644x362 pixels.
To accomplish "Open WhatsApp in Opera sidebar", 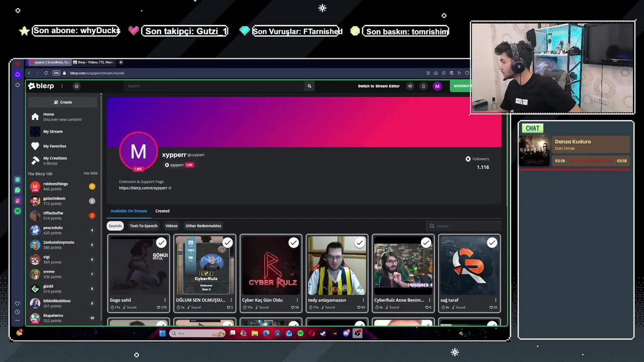I will 18,190.
